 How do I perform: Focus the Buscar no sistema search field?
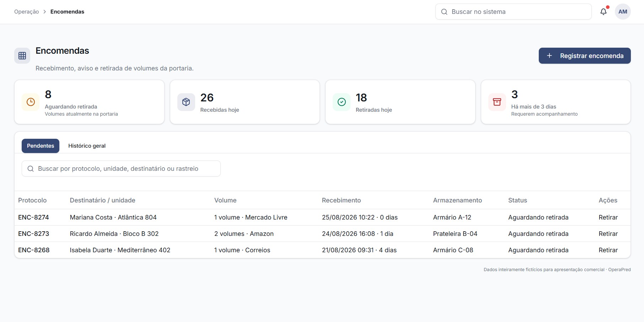tap(513, 12)
